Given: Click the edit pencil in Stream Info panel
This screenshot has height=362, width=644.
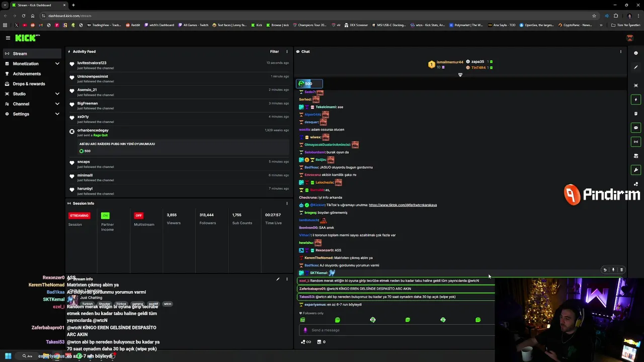Looking at the screenshot, I should (278, 279).
